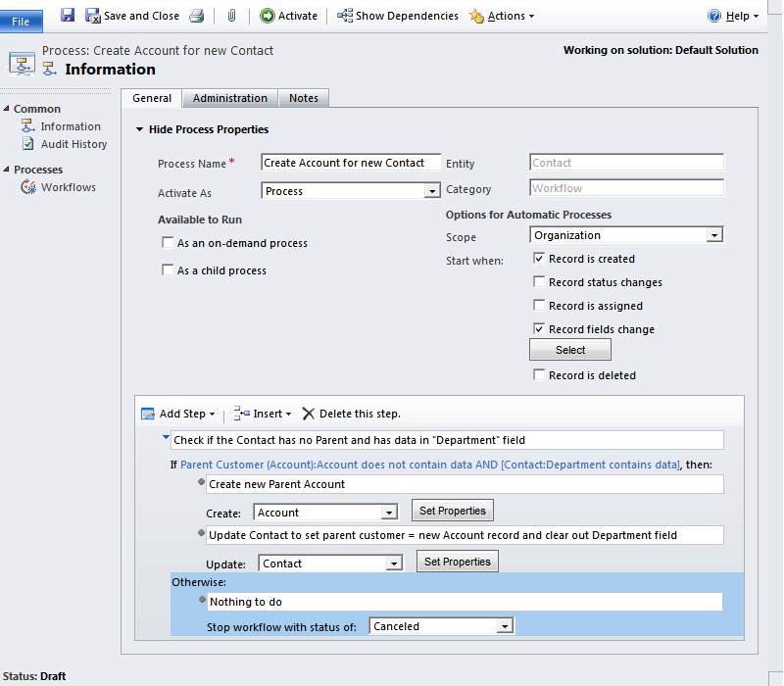Click the Select button for record fields
Viewport: 784px width, 686px height.
pos(569,350)
